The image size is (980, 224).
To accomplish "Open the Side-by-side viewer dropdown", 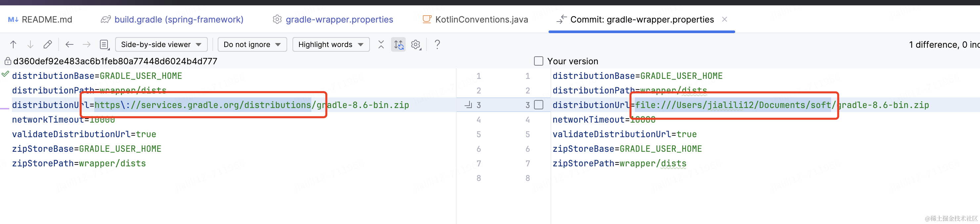I will click(x=161, y=45).
